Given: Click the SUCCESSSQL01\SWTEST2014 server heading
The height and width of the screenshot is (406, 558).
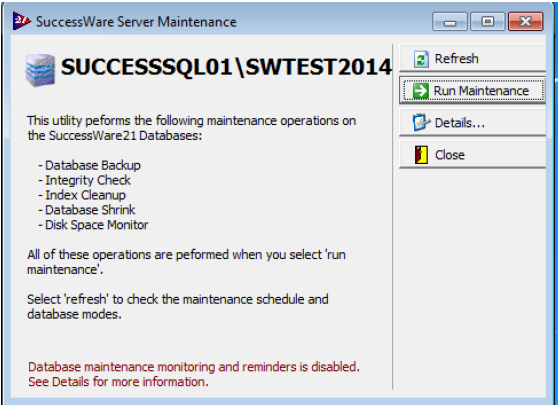Looking at the screenshot, I should [x=226, y=67].
